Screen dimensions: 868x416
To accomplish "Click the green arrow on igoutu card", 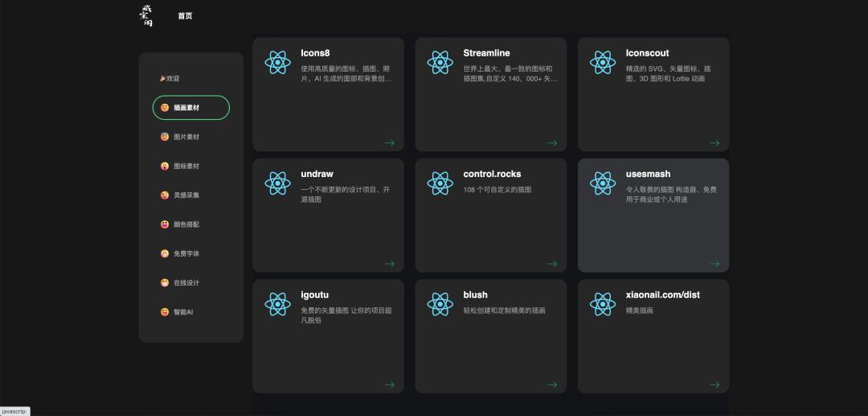I will tap(390, 385).
